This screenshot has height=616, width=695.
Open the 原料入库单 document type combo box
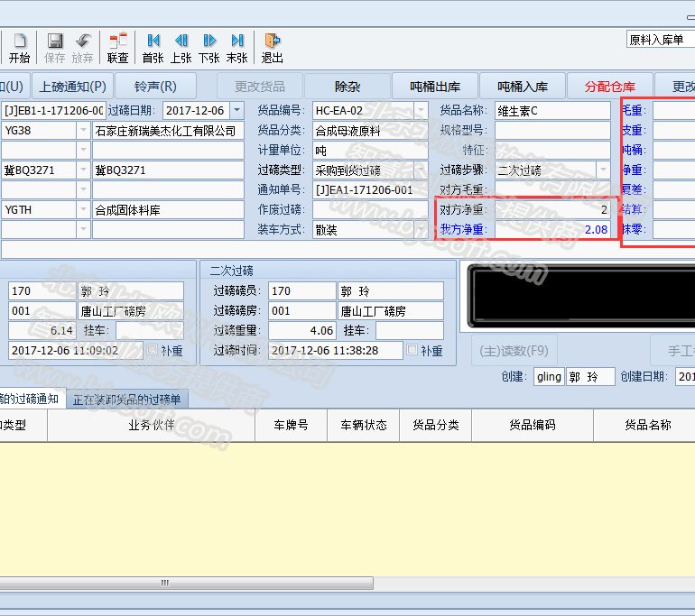point(661,40)
